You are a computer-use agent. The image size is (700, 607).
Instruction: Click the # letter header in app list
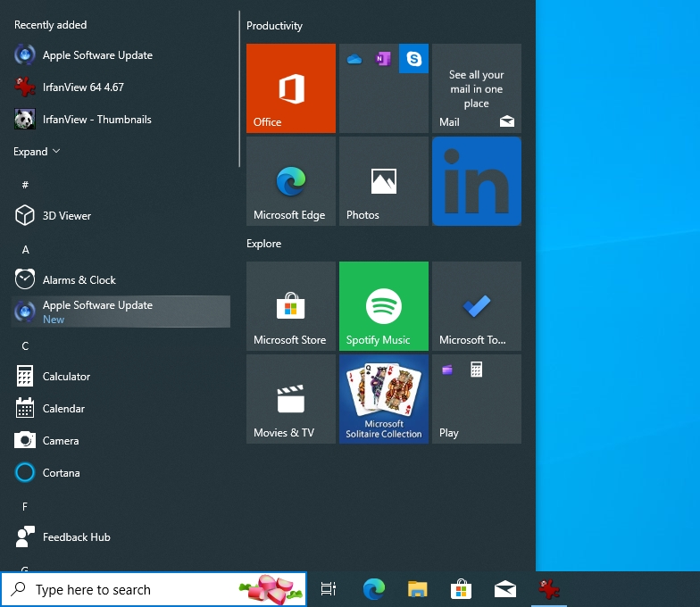[x=25, y=184]
